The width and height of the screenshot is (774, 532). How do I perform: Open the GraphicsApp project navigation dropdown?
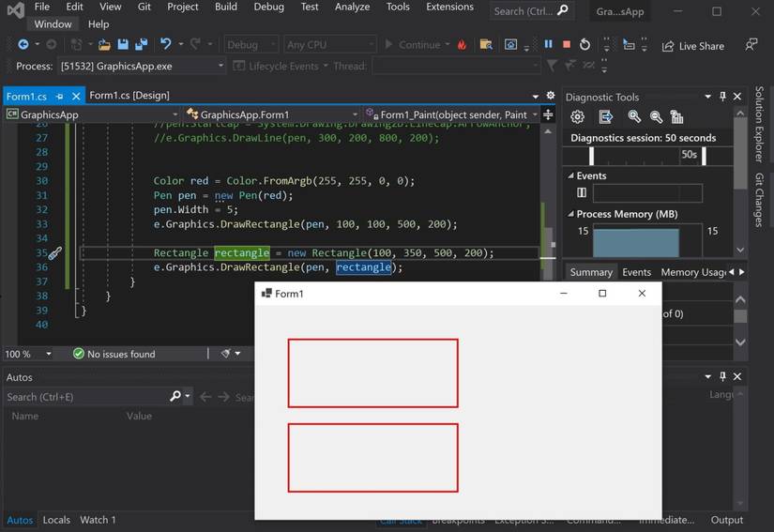92,115
